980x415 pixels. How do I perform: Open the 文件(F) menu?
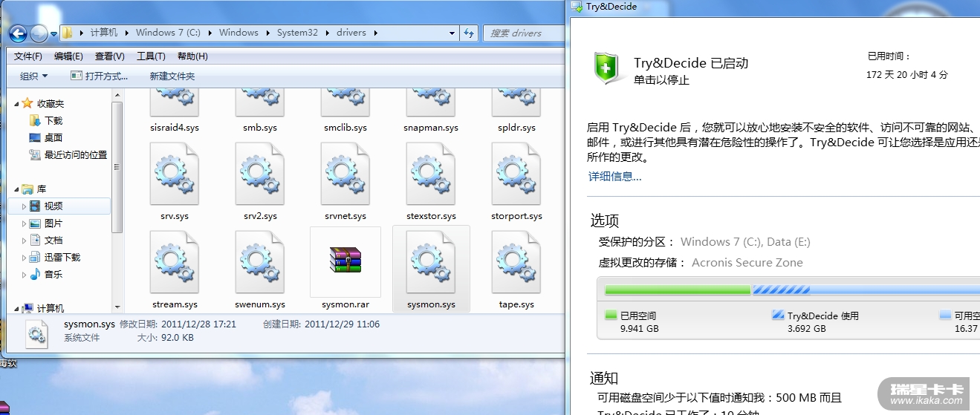coord(28,56)
